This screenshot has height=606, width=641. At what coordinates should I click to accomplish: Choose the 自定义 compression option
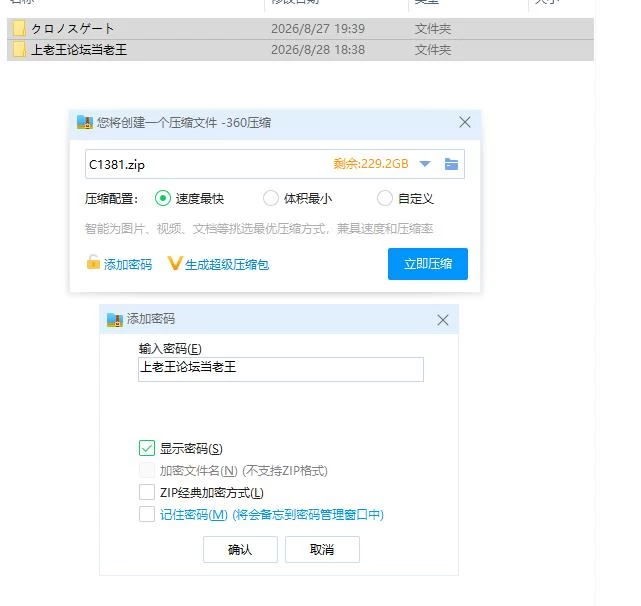pyautogui.click(x=385, y=198)
